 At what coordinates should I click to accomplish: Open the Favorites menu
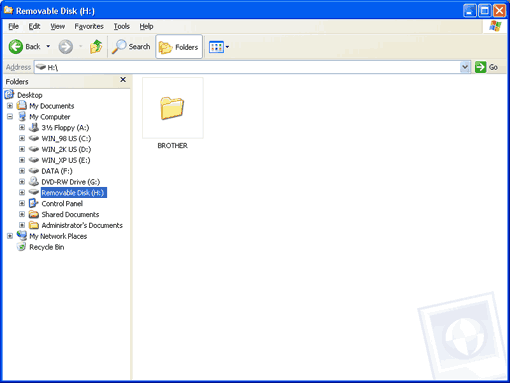tap(89, 26)
